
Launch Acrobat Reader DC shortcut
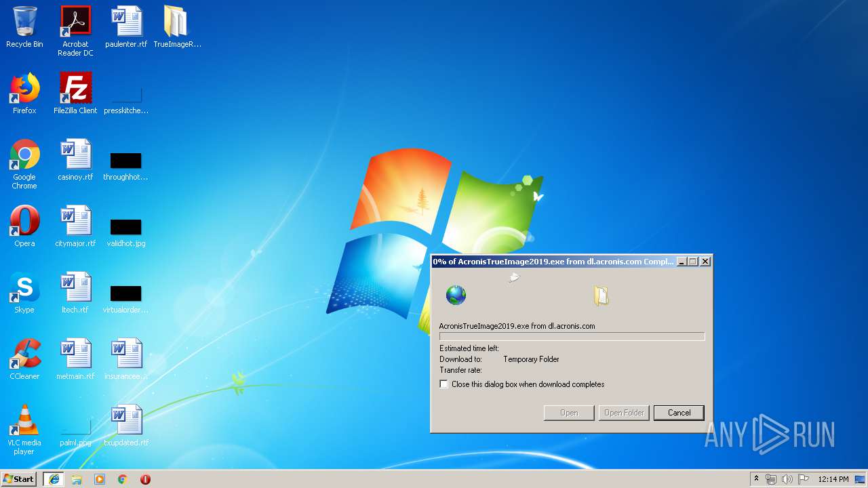coord(75,31)
